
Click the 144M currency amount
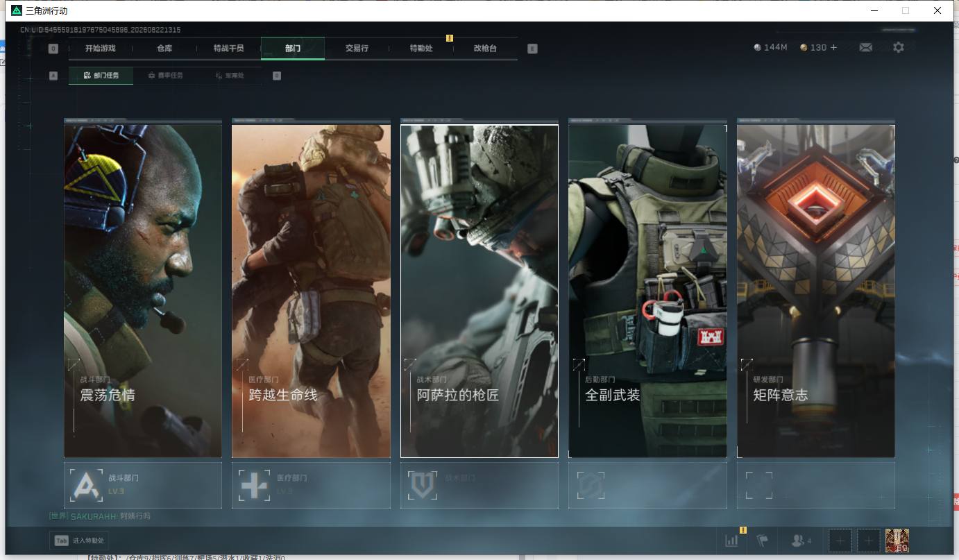click(x=775, y=48)
